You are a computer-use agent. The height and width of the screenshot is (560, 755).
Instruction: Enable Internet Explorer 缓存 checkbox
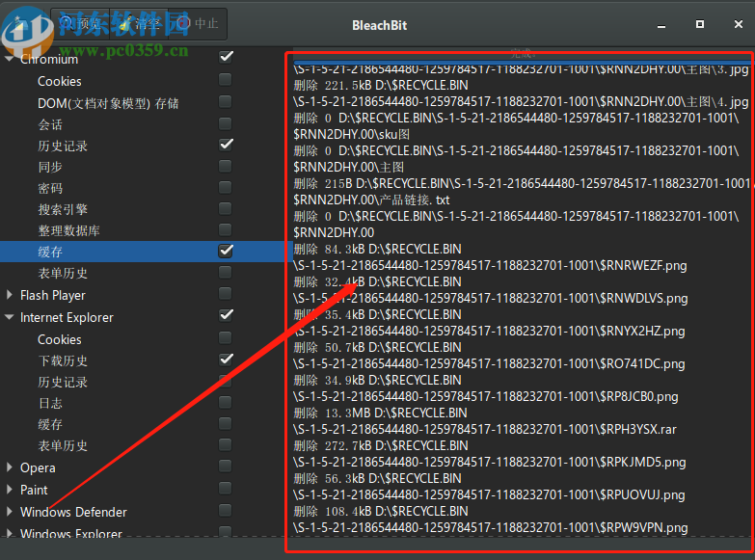226,423
